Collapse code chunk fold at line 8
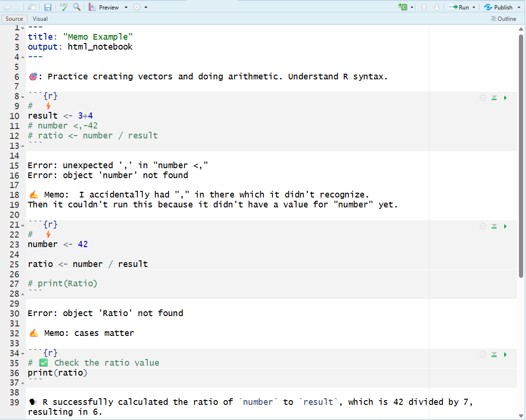The height and width of the screenshot is (420, 526). [23, 97]
